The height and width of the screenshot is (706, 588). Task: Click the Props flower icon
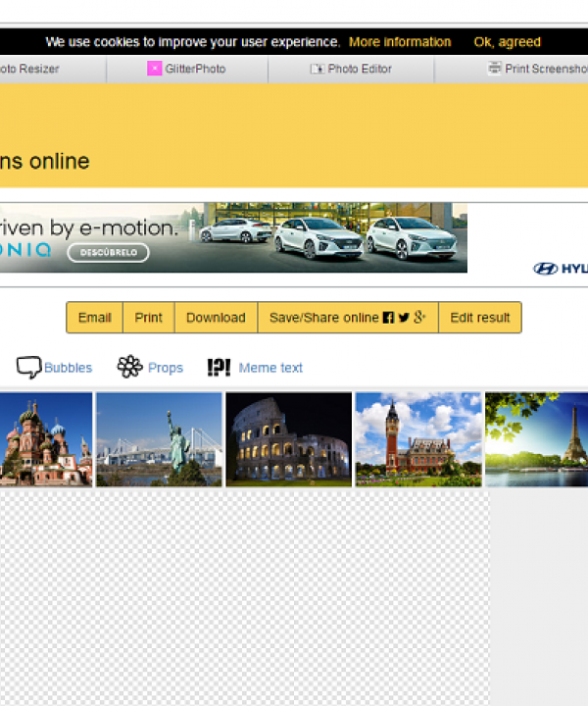pyautogui.click(x=129, y=368)
